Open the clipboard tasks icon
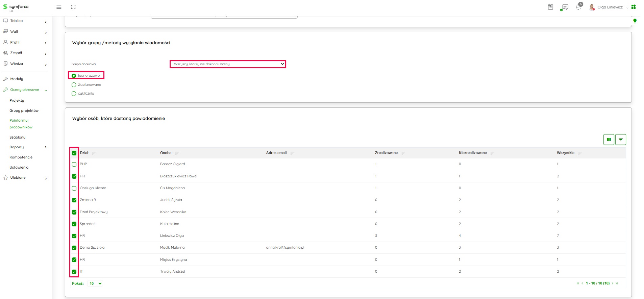This screenshot has width=644, height=299. click(x=550, y=7)
